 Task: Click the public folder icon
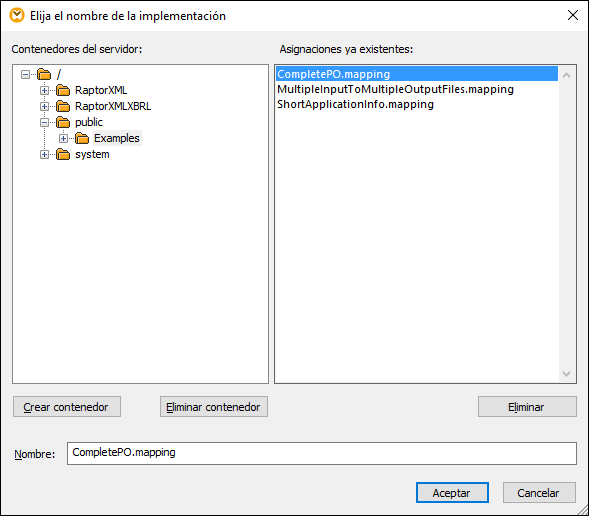point(63,122)
